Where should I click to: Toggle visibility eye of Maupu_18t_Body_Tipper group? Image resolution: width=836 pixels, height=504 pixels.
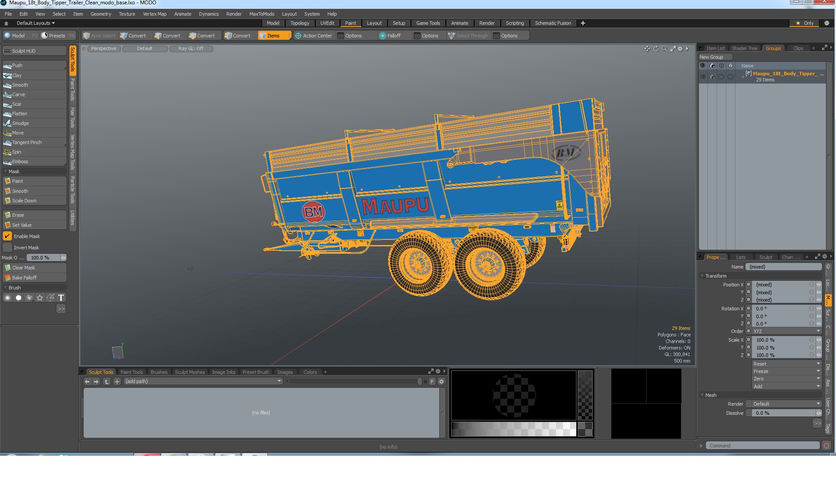[702, 77]
